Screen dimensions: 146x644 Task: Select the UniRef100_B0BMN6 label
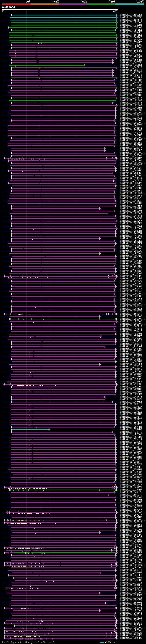[131, 140]
